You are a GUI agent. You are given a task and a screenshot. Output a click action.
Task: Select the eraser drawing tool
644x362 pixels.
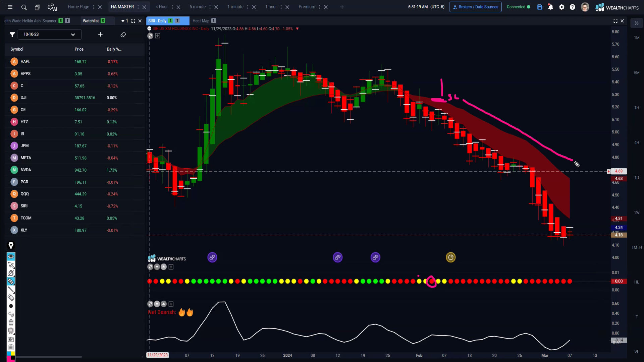coord(11,298)
